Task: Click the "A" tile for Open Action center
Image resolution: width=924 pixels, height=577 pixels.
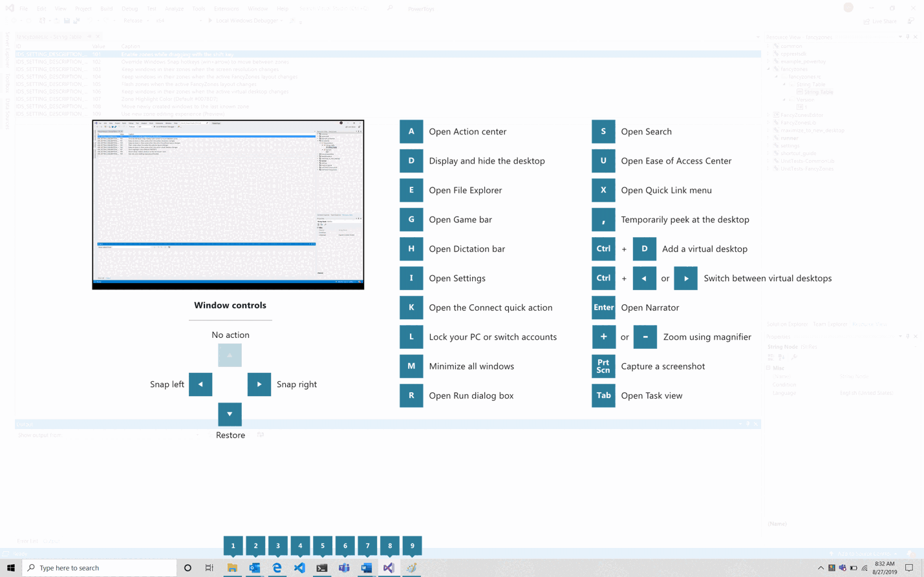Action: (411, 131)
